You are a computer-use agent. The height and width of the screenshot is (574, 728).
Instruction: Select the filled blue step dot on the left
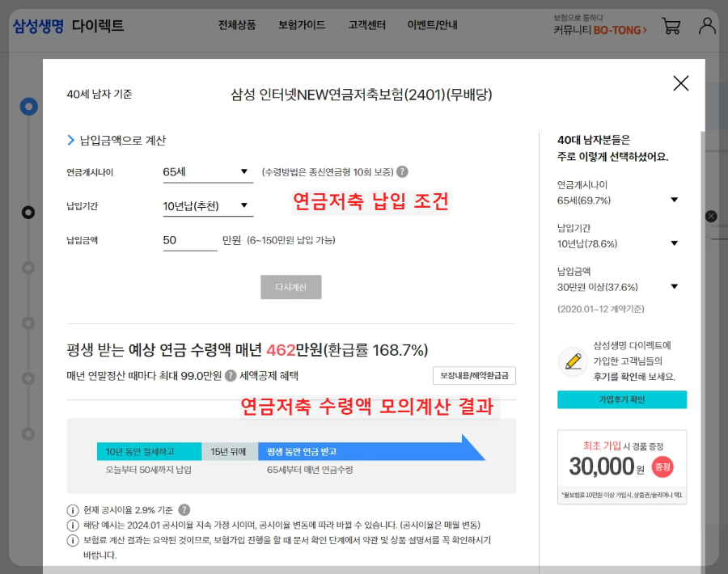pos(29,106)
